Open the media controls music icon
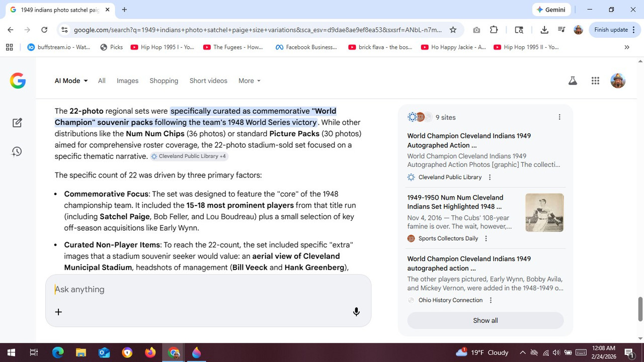The image size is (644, 362). pos(561,30)
